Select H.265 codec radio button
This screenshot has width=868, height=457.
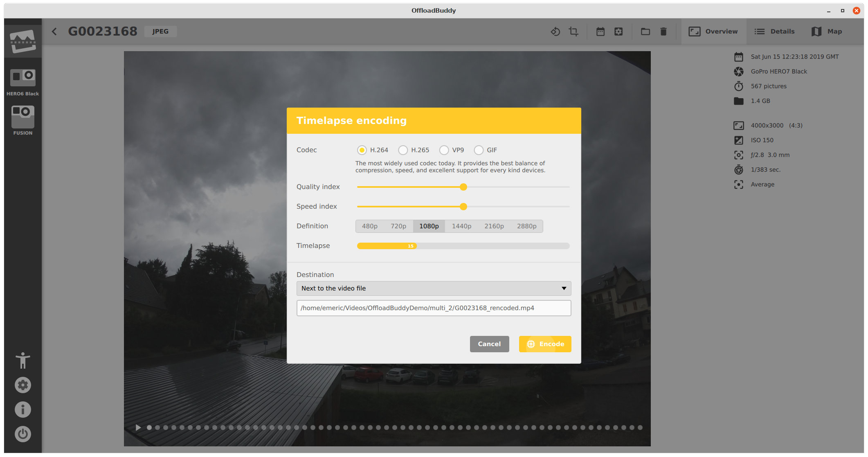[x=404, y=150]
